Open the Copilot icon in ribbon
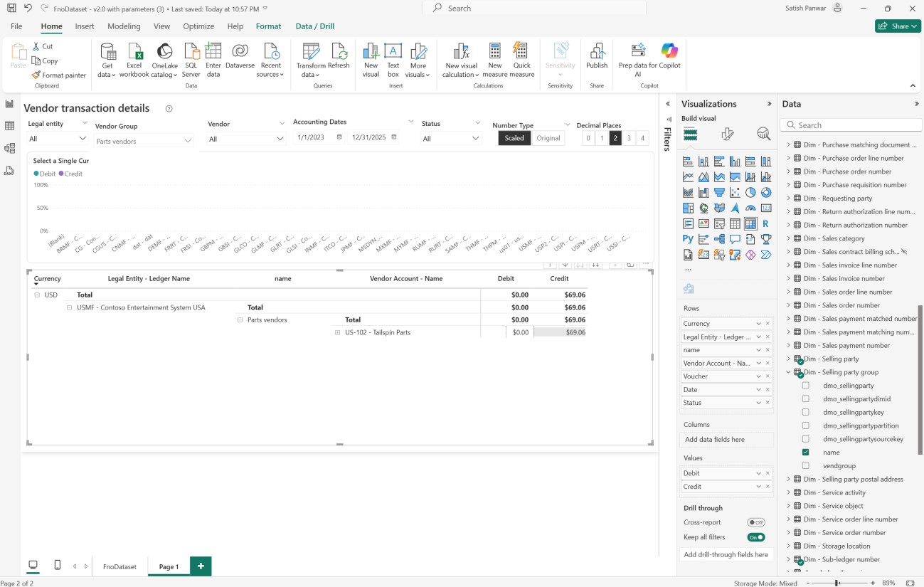924x587 pixels. 669,51
